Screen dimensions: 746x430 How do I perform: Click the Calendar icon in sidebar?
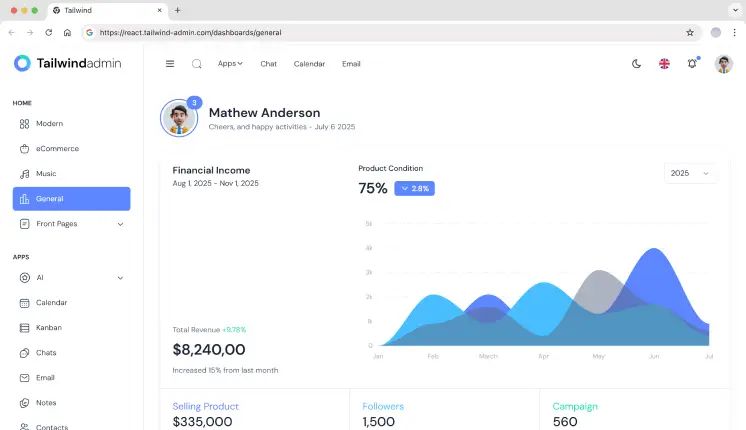pyautogui.click(x=24, y=303)
